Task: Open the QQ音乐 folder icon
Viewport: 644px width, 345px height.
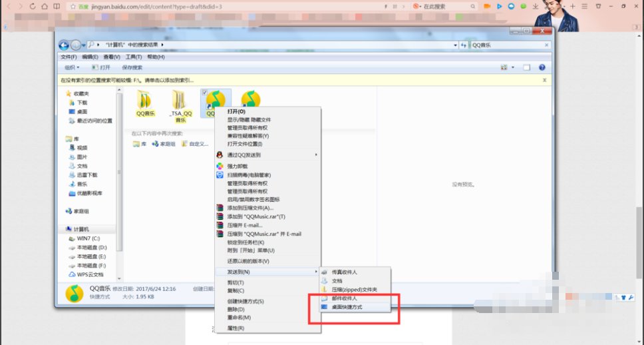Action: (144, 99)
